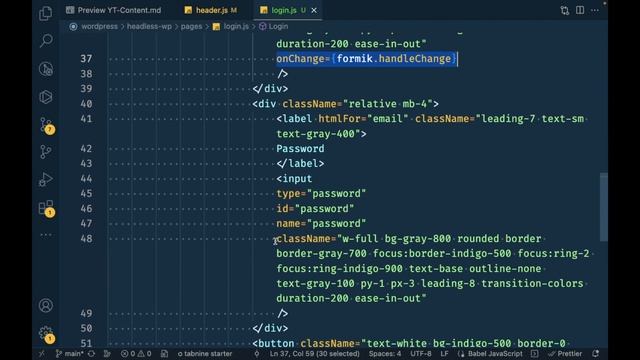Change end of line sequence LF
This screenshot has height=360, width=640.
point(444,353)
